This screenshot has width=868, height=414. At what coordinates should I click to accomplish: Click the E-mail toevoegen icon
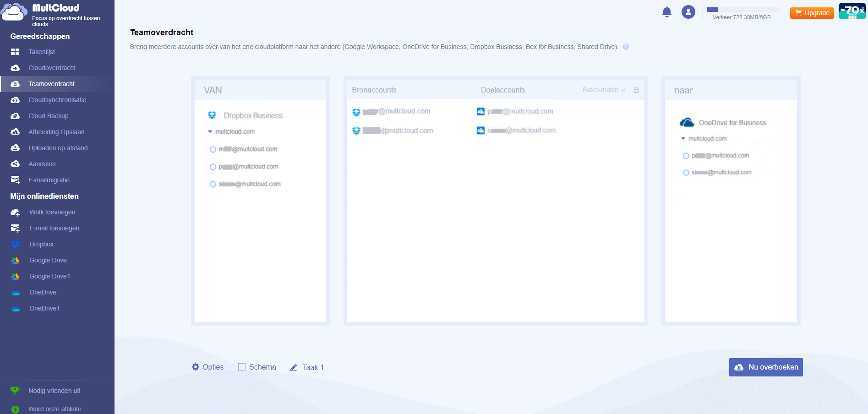(x=15, y=228)
